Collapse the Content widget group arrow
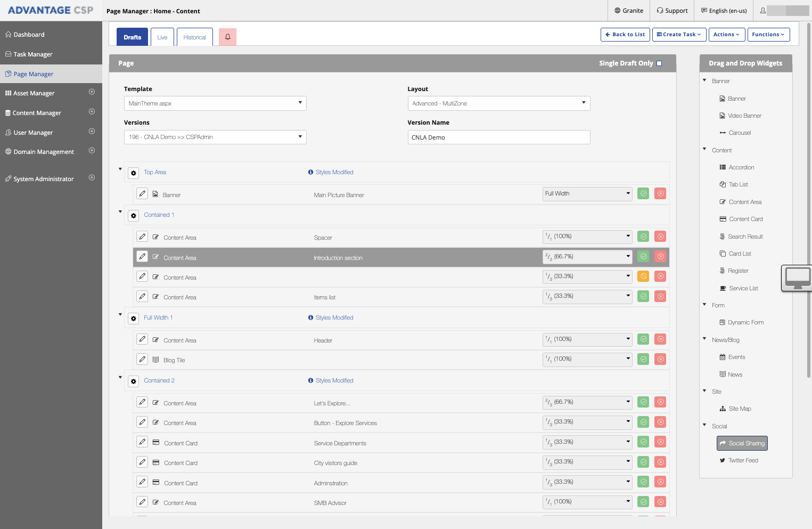The width and height of the screenshot is (812, 529). click(x=704, y=149)
